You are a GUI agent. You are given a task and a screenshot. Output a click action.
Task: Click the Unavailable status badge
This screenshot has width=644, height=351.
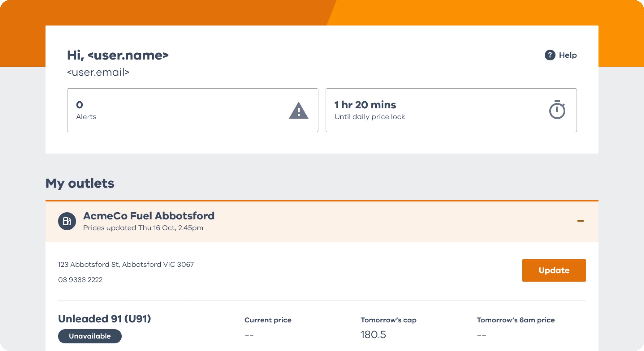tap(90, 336)
